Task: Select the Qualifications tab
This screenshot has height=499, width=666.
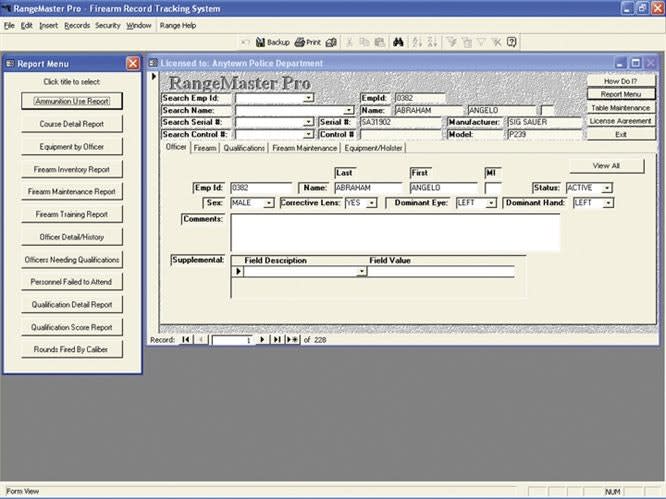Action: [244, 148]
